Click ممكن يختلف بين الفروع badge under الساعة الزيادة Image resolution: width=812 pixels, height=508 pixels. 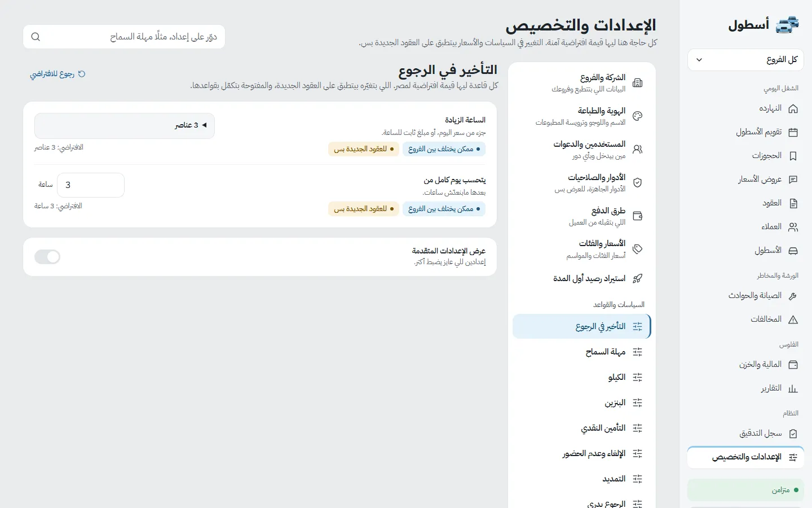pos(444,149)
